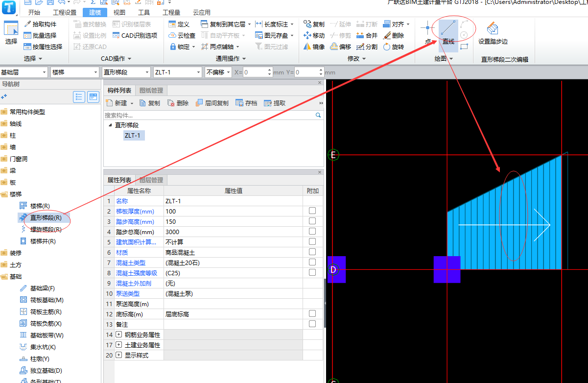The image size is (588, 383).
Task: Click 旋转 rotate tool
Action: coord(393,47)
